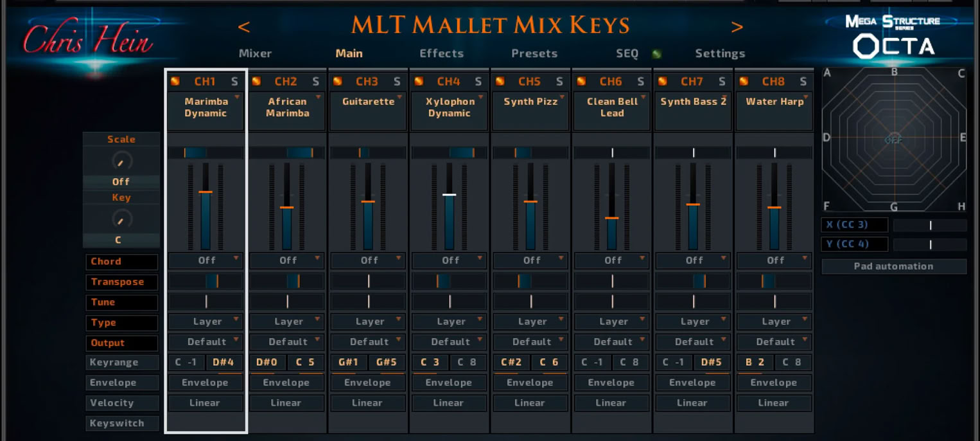Click CH8 lower keyrange B 2 field

[755, 363]
